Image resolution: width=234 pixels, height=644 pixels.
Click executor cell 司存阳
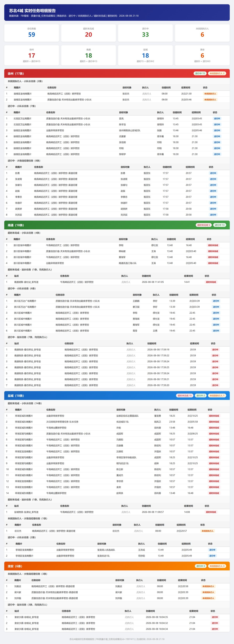coord(142,556)
